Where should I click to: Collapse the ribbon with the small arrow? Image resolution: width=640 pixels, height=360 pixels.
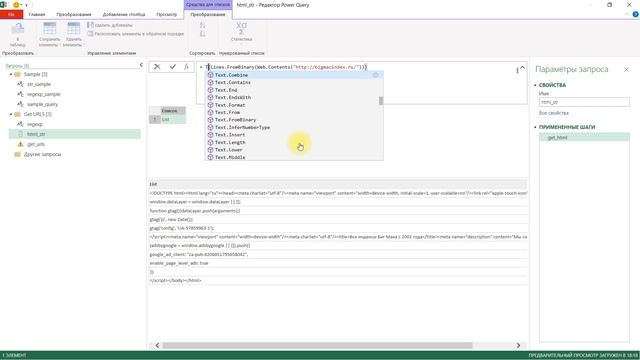click(x=627, y=14)
